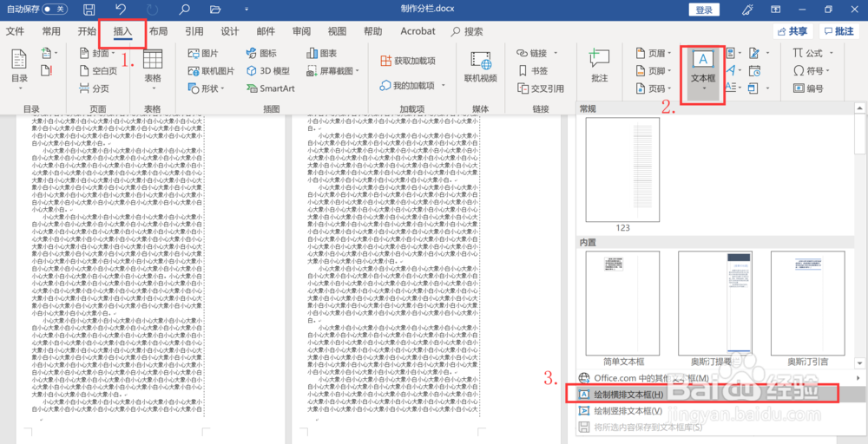Screen dimensions: 868x444
Task: Switch to the 常用 tab
Action: pyautogui.click(x=51, y=31)
